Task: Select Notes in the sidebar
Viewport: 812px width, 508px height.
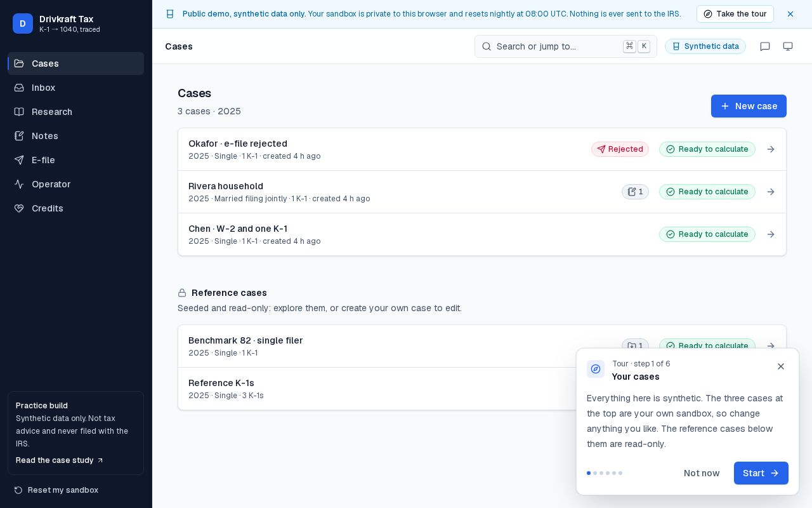Action: point(75,136)
